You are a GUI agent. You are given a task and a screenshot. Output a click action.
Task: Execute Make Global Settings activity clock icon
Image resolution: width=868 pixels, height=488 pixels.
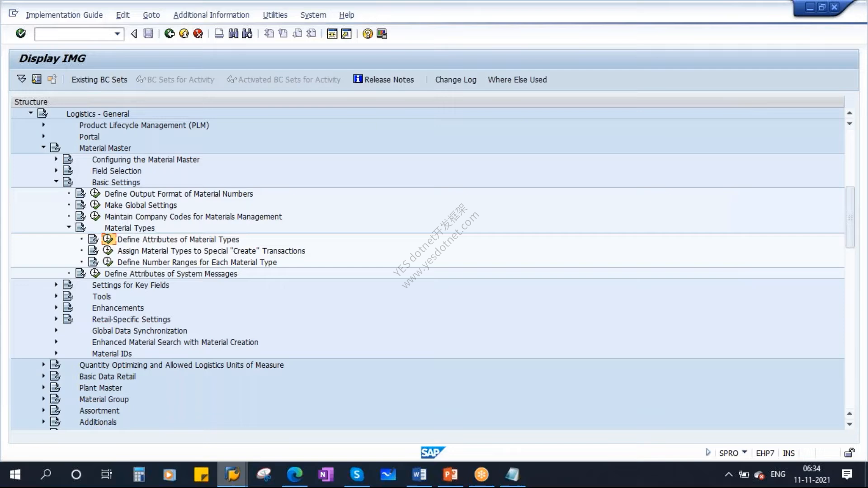point(95,205)
